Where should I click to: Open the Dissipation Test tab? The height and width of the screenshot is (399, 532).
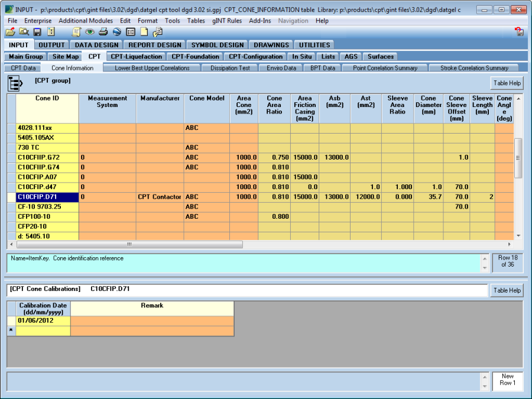point(230,68)
